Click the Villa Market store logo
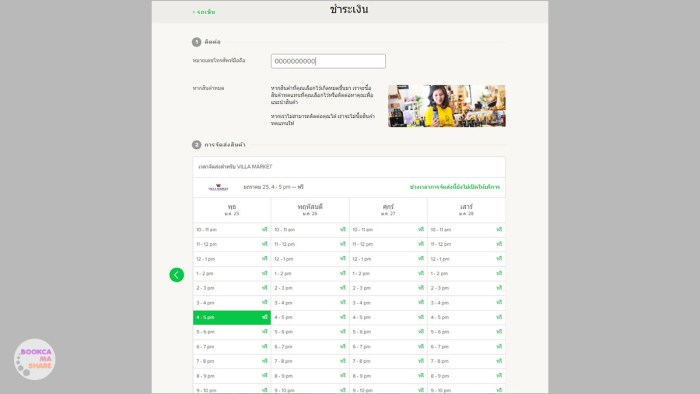700x394 pixels. pyautogui.click(x=218, y=187)
